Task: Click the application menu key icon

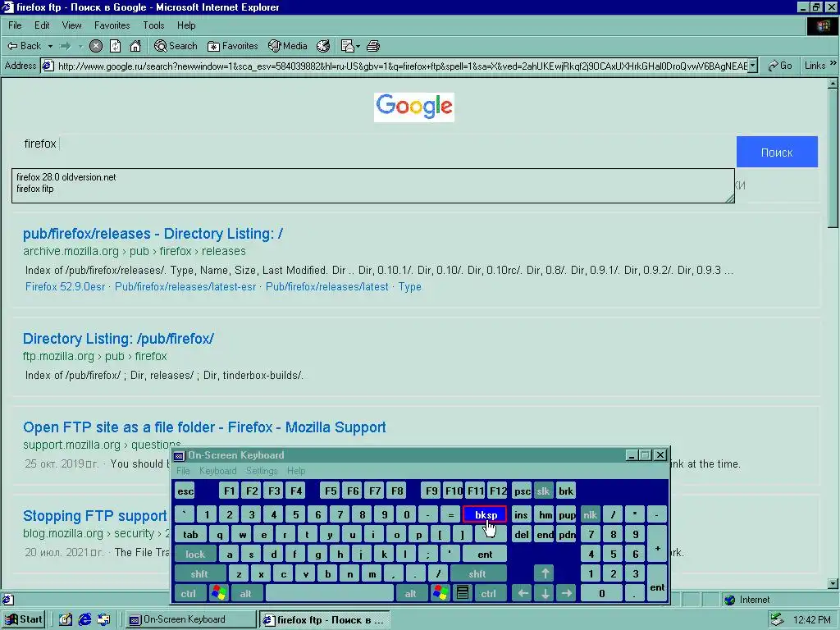Action: pyautogui.click(x=463, y=594)
